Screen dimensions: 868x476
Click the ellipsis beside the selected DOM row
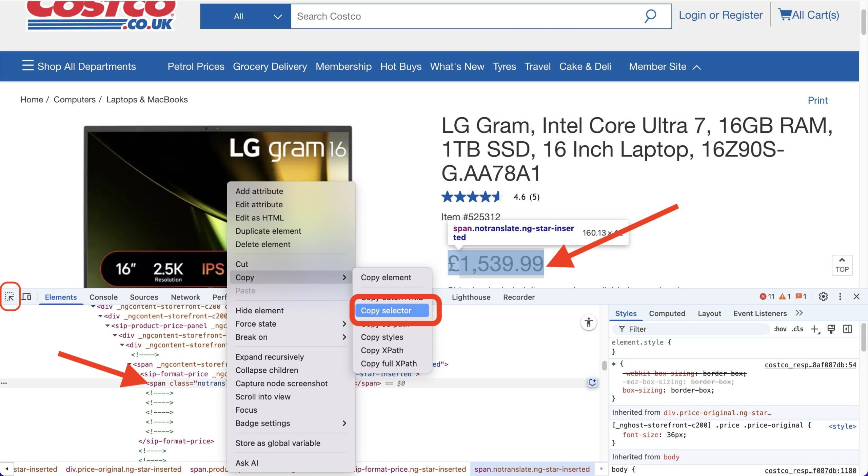click(4, 383)
